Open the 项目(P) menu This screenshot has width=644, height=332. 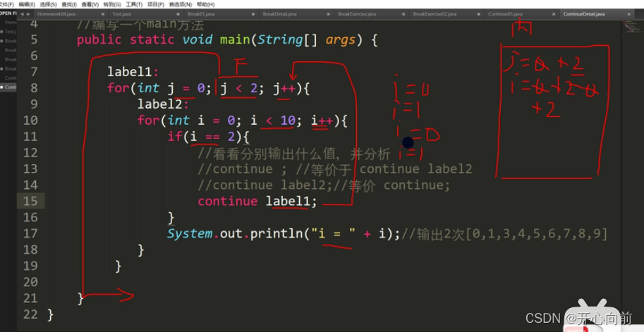156,4
